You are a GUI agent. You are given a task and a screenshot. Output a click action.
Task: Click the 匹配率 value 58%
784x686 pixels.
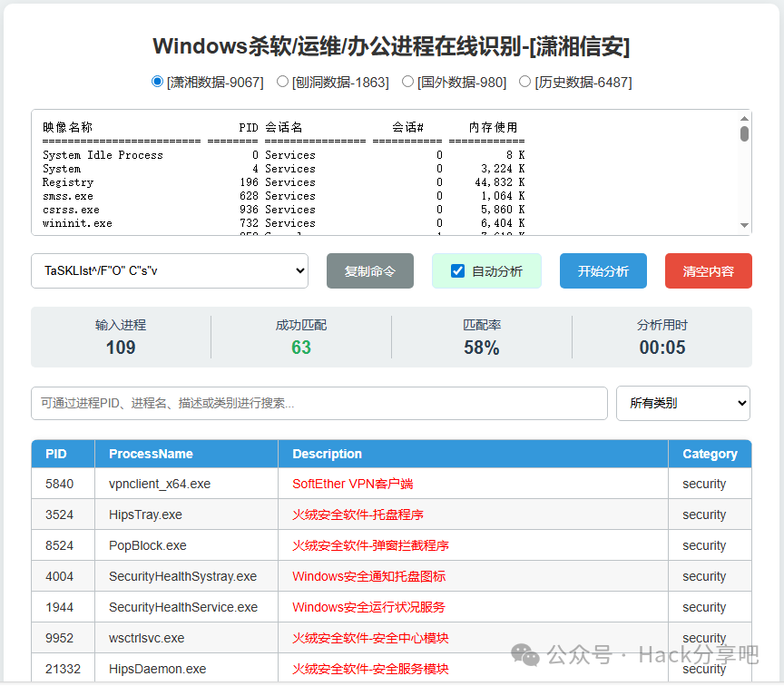pos(482,348)
